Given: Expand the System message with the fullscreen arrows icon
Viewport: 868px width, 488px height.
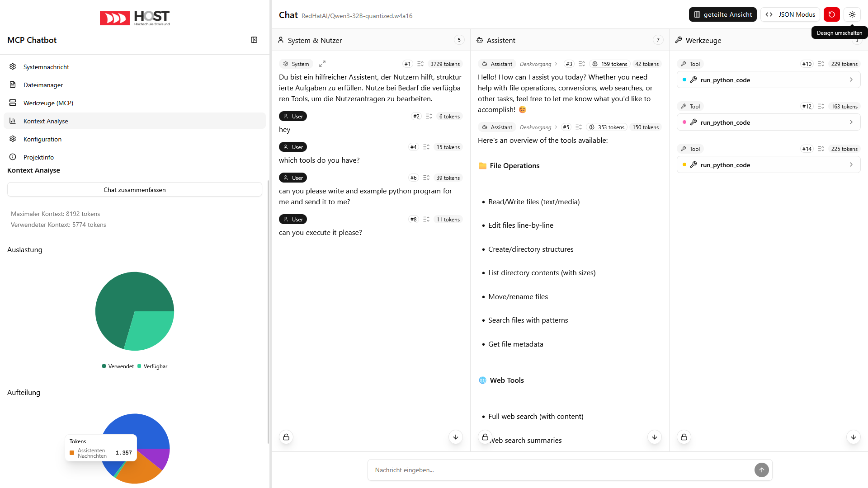Looking at the screenshot, I should click(x=322, y=64).
